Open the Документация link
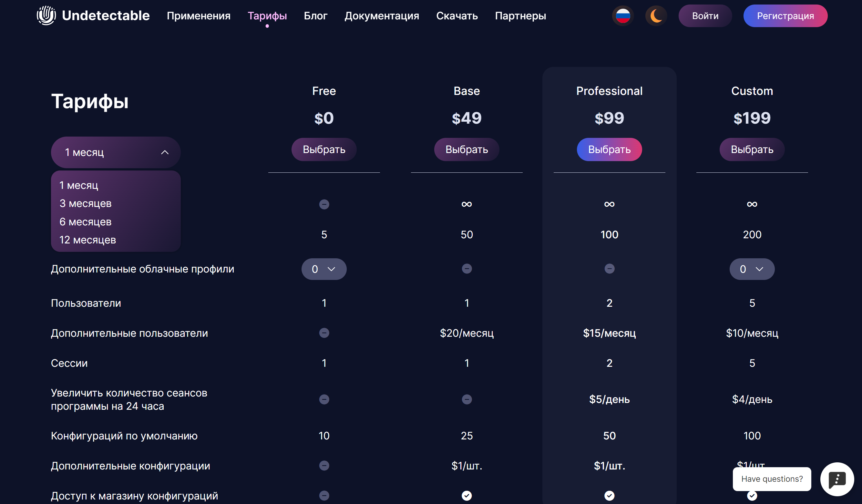The width and height of the screenshot is (862, 504). click(381, 16)
